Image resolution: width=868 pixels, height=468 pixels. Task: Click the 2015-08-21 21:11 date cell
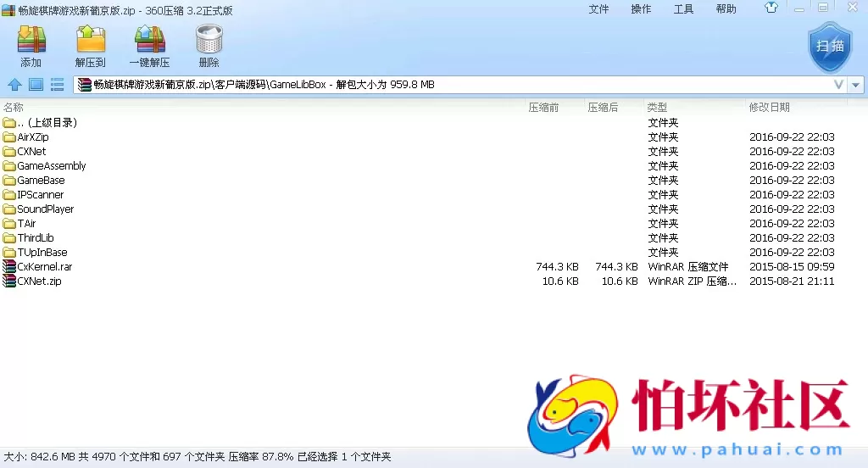tap(792, 281)
